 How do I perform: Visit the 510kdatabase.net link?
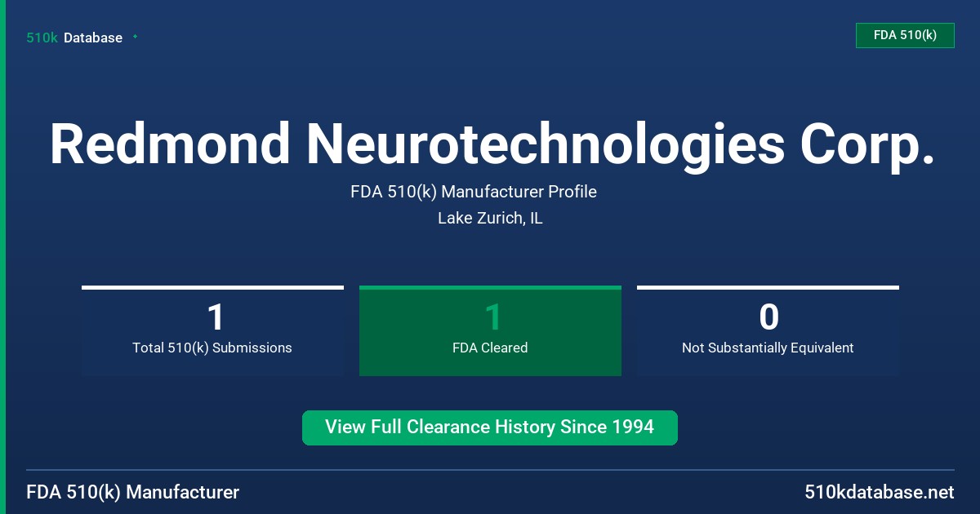879,492
